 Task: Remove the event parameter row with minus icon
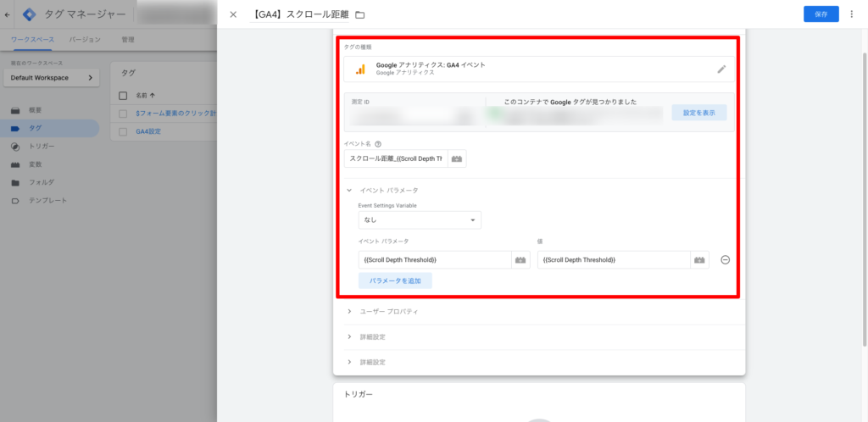726,260
